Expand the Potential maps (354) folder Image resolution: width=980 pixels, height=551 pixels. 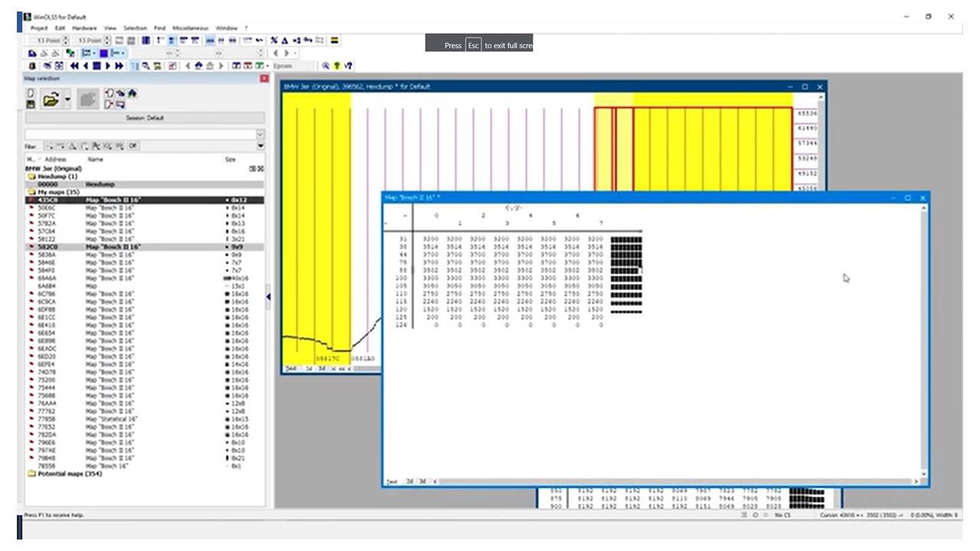(31, 474)
